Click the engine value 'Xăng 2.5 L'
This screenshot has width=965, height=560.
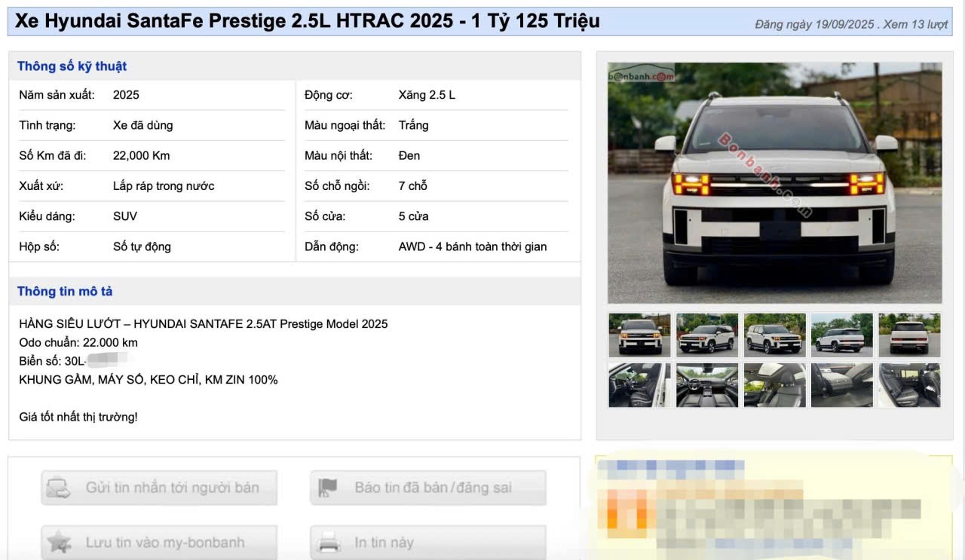(x=427, y=95)
